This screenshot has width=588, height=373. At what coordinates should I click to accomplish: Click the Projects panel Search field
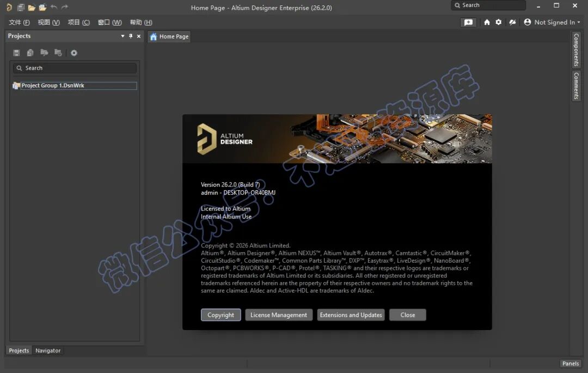75,68
